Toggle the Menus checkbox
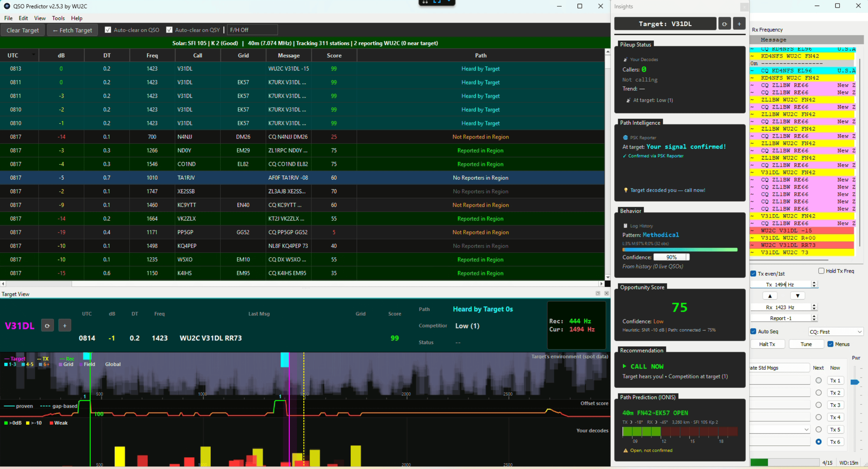 pyautogui.click(x=831, y=344)
